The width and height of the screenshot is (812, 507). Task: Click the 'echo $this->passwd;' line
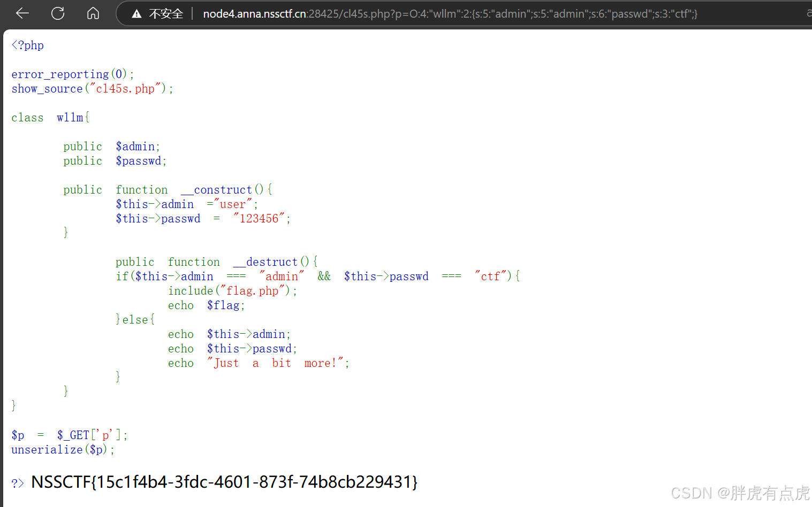tap(233, 349)
